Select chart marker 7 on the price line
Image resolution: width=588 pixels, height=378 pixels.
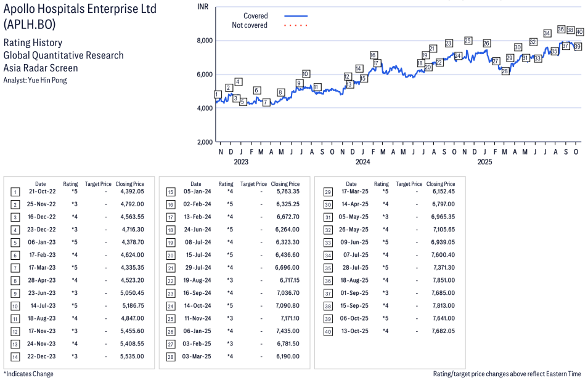[x=266, y=102]
